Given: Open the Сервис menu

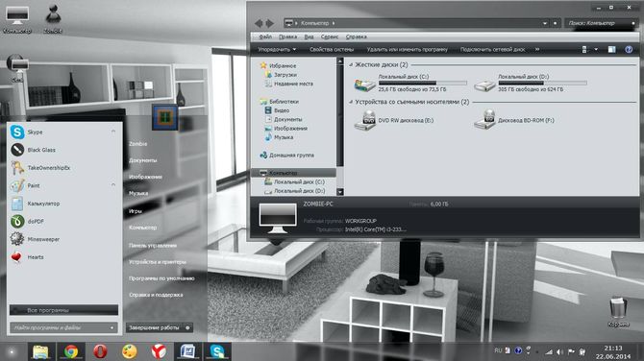Looking at the screenshot, I should [x=330, y=36].
